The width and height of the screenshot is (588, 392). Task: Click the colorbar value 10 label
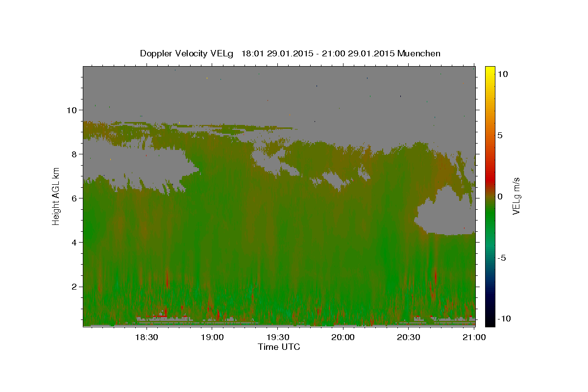pyautogui.click(x=502, y=74)
